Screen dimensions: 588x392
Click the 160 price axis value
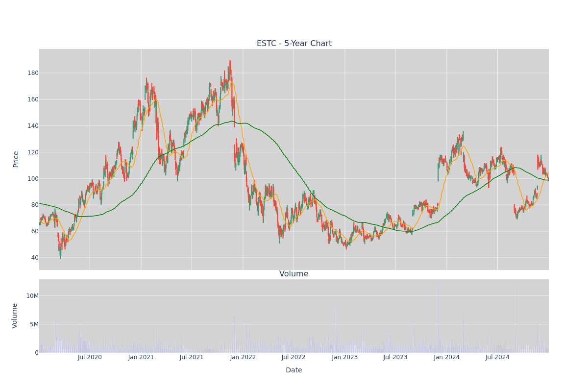[33, 99]
